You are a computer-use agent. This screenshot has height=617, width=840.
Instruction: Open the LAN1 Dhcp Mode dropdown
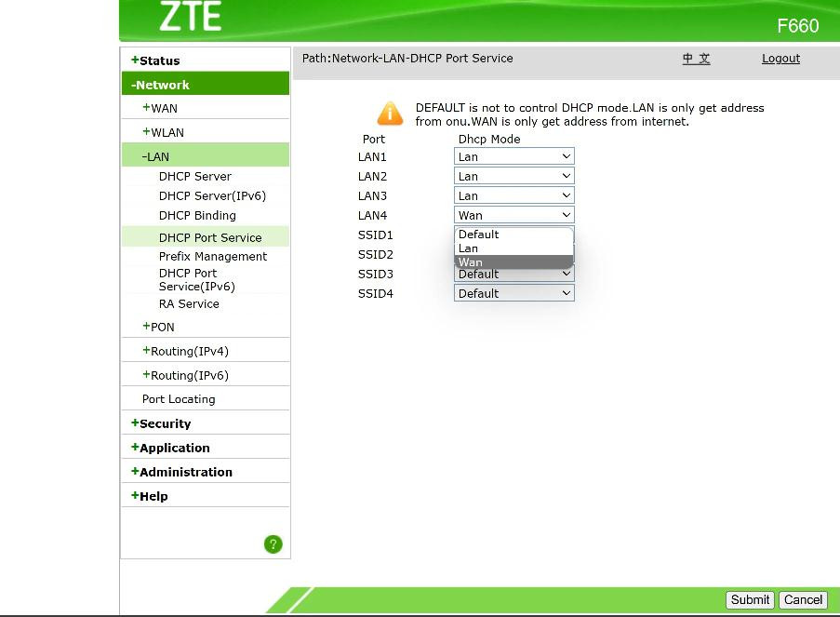tap(514, 156)
